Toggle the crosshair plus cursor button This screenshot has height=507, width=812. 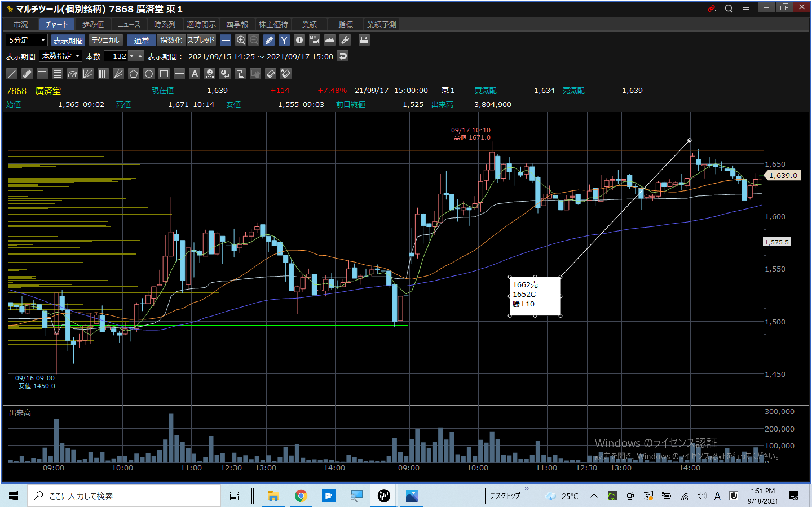click(226, 40)
